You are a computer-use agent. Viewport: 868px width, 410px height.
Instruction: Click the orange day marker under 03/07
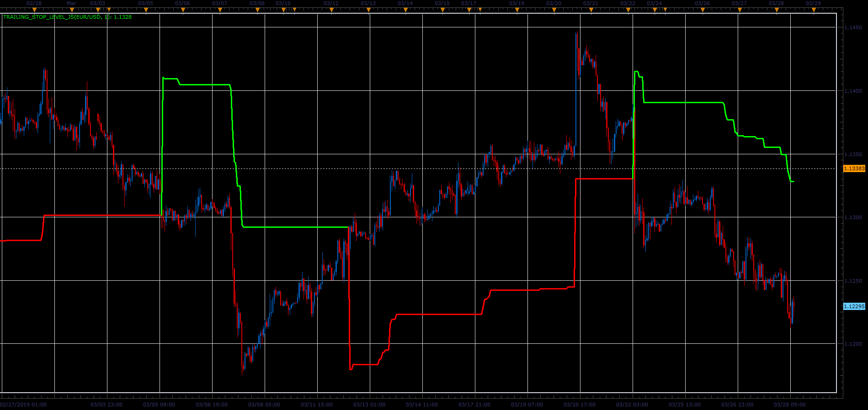tap(220, 10)
